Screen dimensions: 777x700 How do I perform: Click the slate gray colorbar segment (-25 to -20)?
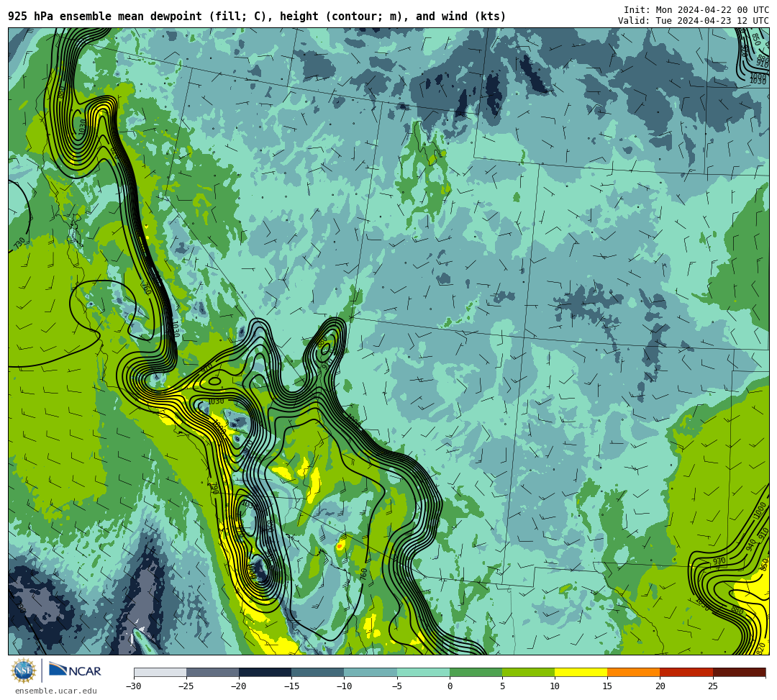212,672
